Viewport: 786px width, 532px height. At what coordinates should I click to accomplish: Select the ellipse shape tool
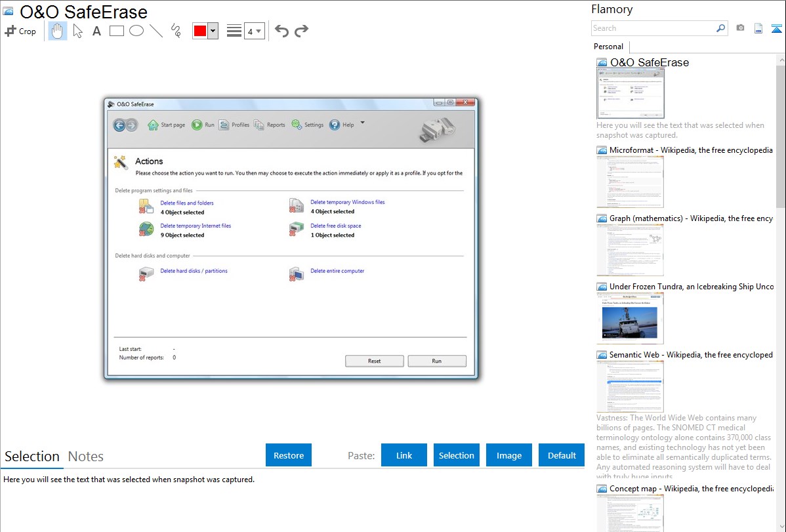coord(136,31)
